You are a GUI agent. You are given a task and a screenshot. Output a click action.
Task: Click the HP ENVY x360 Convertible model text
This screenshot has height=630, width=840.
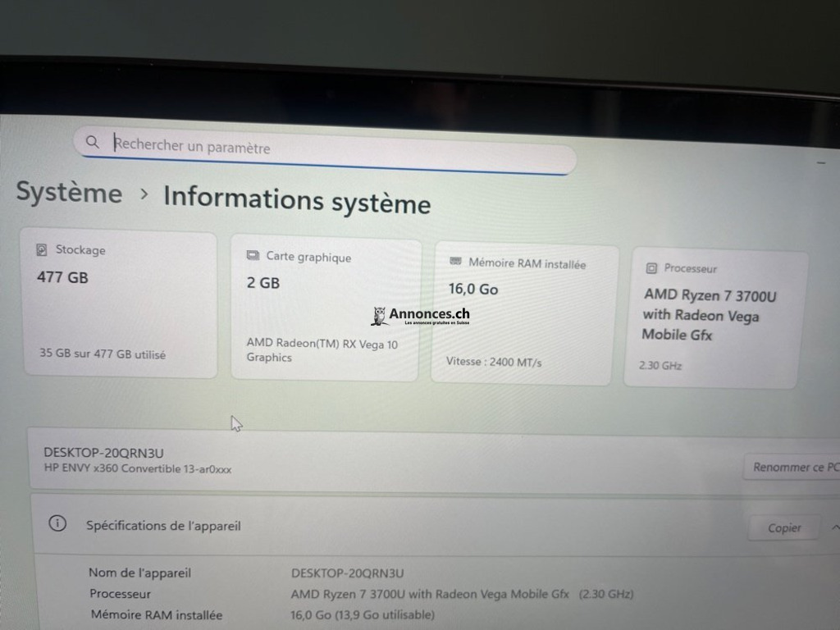(137, 469)
